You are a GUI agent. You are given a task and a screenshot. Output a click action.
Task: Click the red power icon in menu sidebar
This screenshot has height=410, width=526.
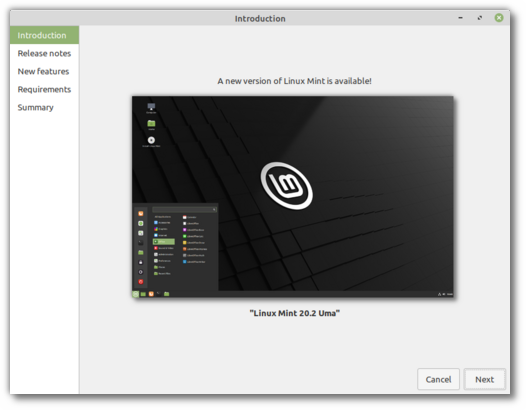(x=141, y=281)
